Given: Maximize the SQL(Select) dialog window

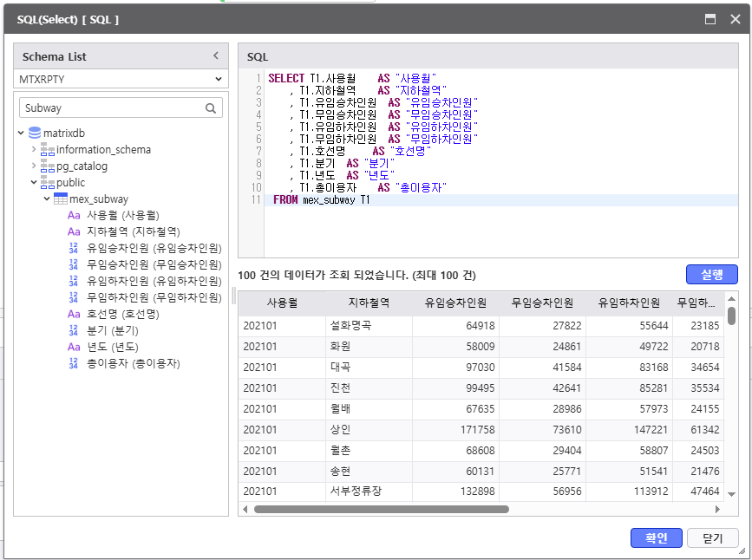Looking at the screenshot, I should [x=710, y=19].
